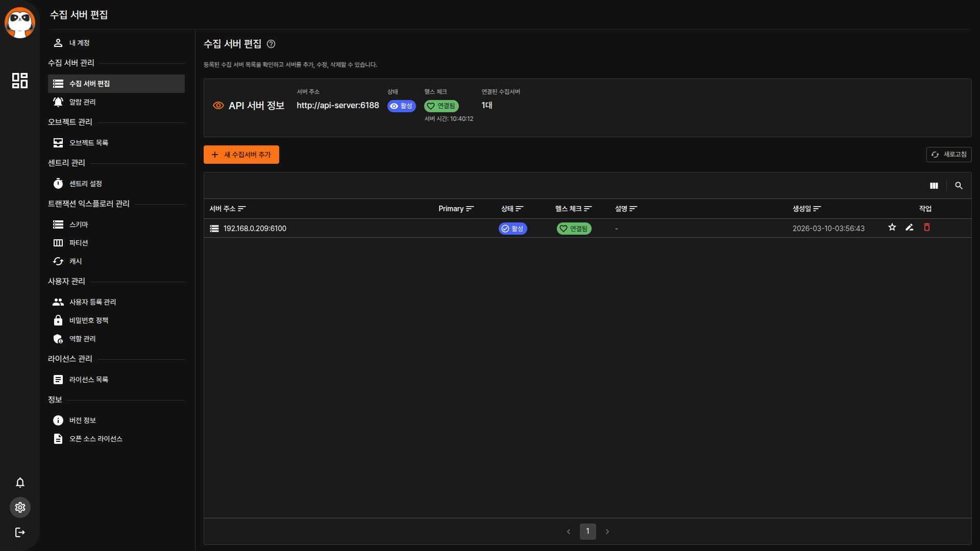The height and width of the screenshot is (551, 980).
Task: Open the 알람 관리 menu item
Action: click(83, 102)
